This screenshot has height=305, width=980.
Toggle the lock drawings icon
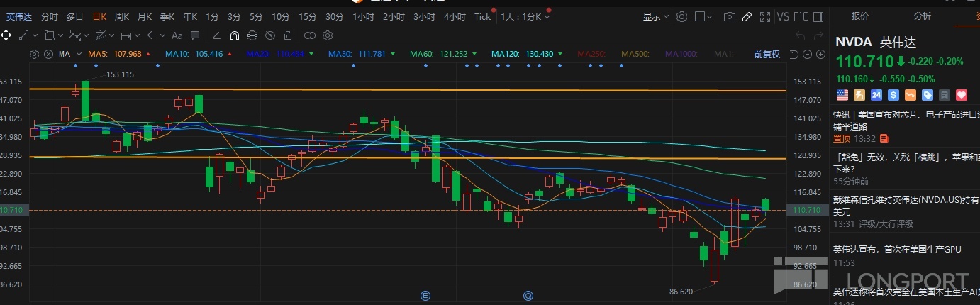pyautogui.click(x=252, y=35)
